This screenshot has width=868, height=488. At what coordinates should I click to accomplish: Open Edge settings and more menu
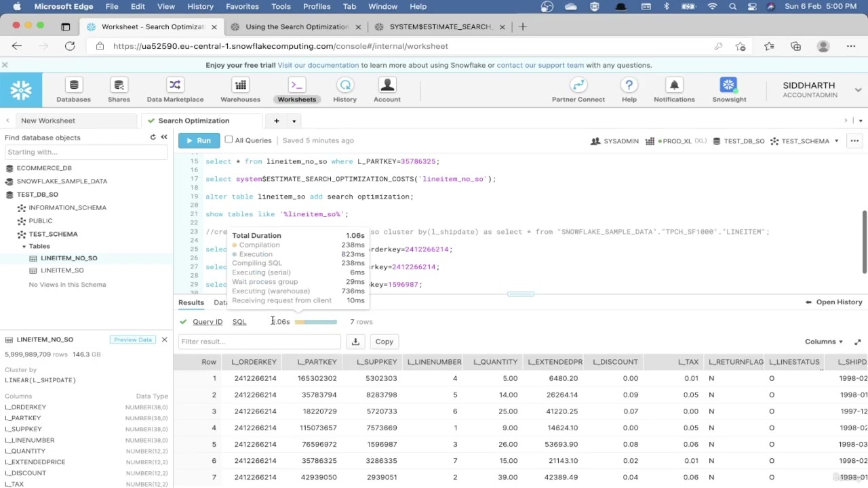851,46
